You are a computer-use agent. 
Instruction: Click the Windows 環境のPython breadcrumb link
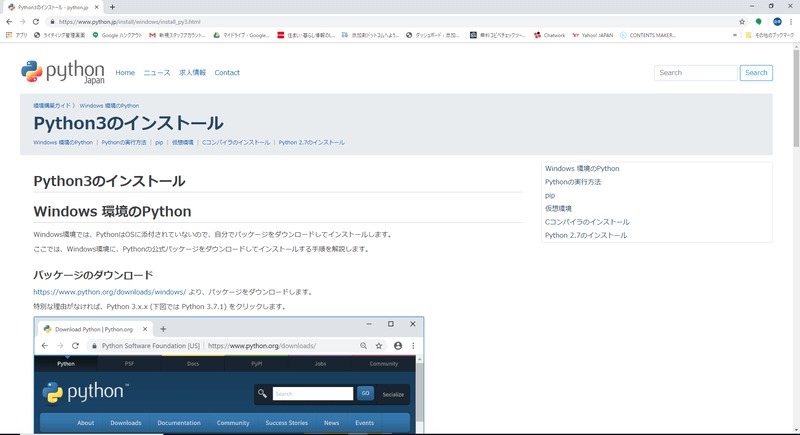(x=109, y=106)
